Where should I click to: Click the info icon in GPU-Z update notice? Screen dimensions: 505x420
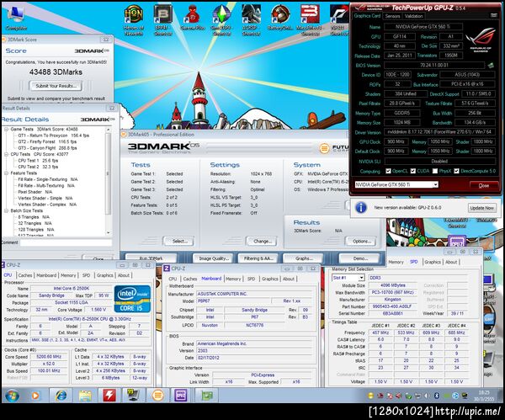tap(361, 208)
